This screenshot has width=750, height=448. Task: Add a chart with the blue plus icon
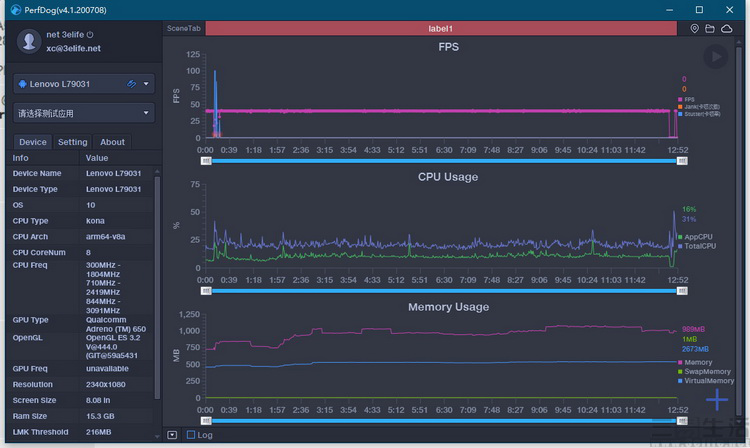click(x=717, y=400)
